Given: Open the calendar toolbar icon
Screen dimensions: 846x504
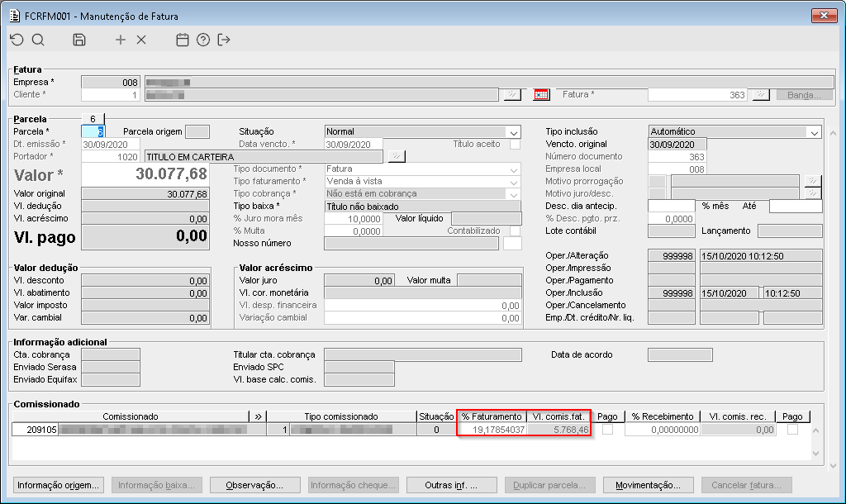Looking at the screenshot, I should 183,40.
